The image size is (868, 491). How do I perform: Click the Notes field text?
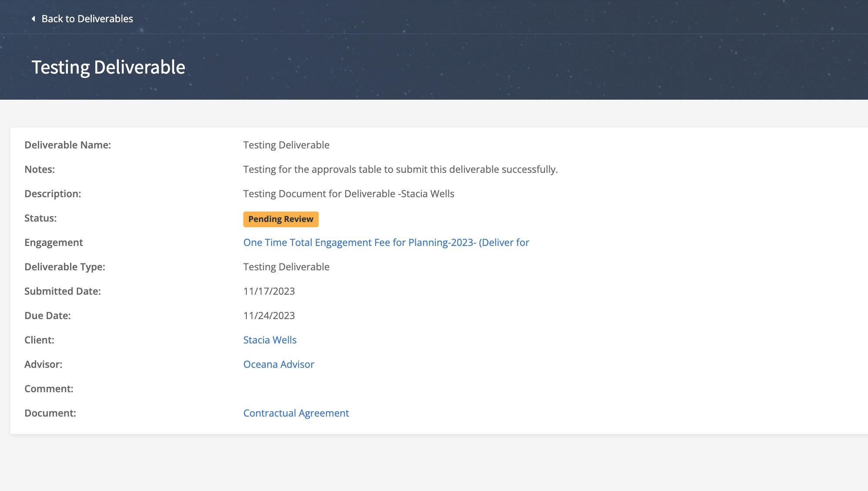(400, 169)
